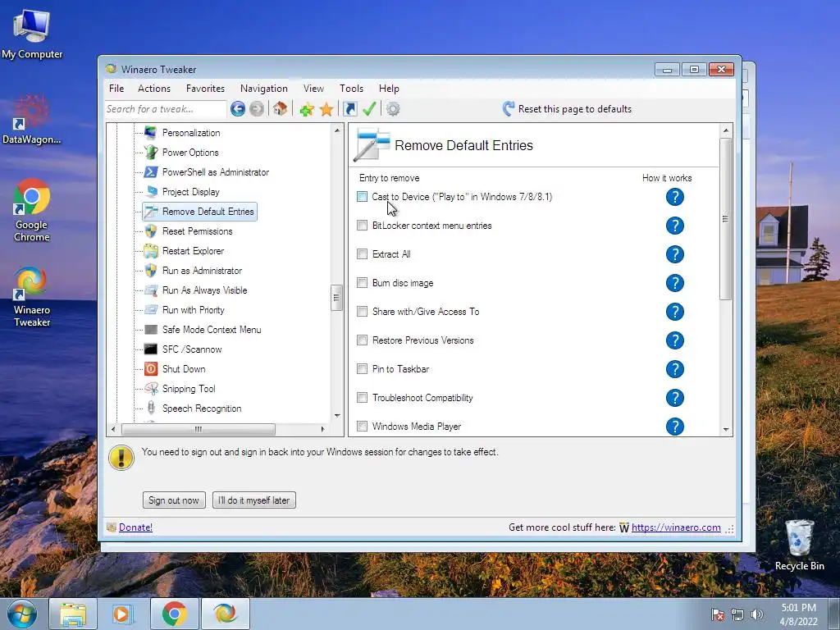Click the green checkmark toolbar icon
This screenshot has width=840, height=630.
click(370, 109)
